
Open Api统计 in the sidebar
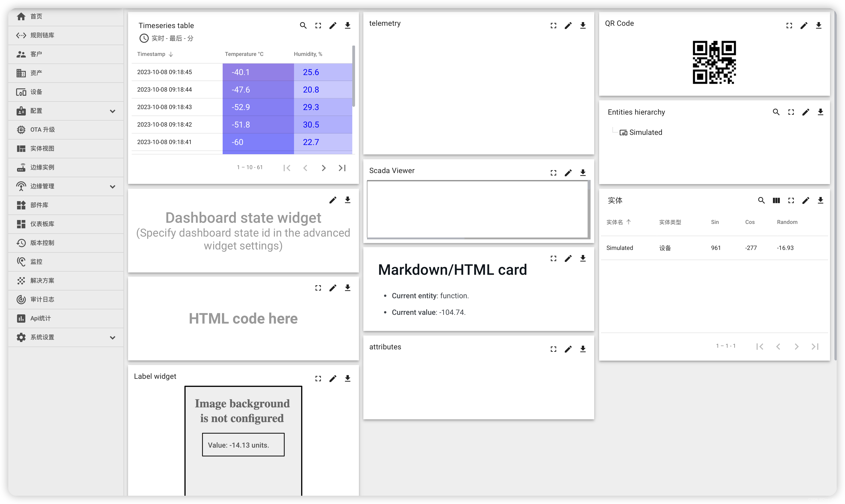(x=66, y=318)
